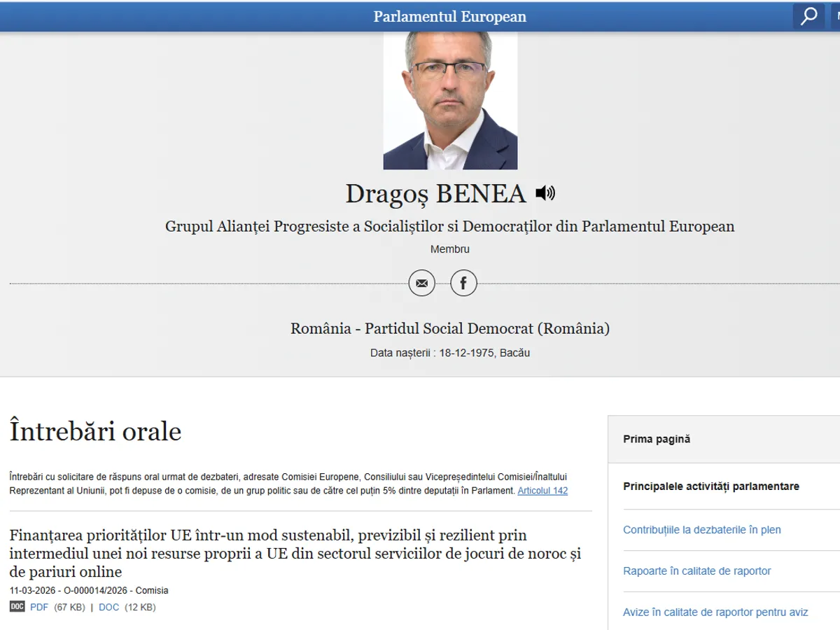Screen dimensions: 840x630
Task: Follow the Articolul 142 link
Action: click(x=542, y=491)
